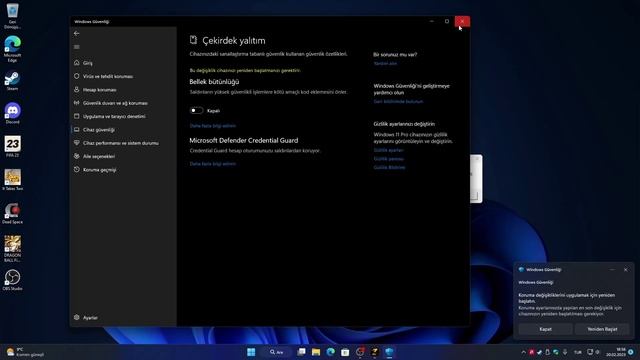Maximize the Windows Güvenliği window
The image size is (640, 360).
pyautogui.click(x=447, y=21)
